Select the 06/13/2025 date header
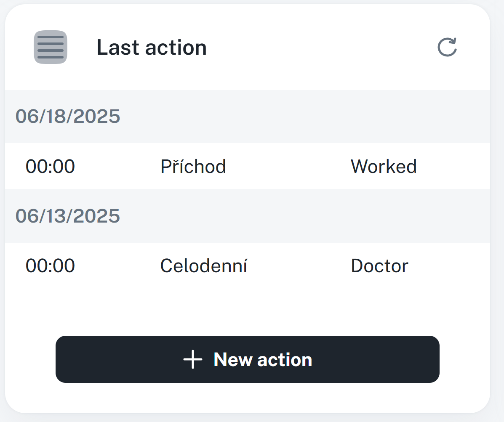This screenshot has height=422, width=504. 68,216
